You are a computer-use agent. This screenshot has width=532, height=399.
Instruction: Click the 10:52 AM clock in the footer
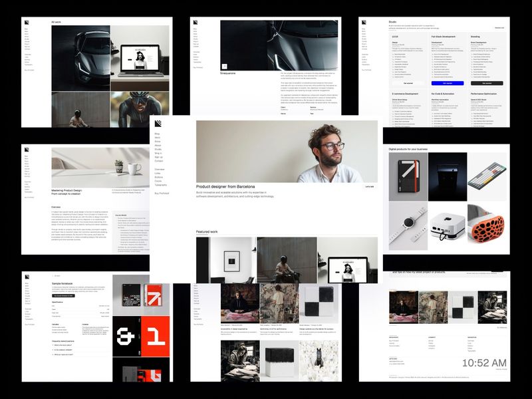click(x=483, y=363)
